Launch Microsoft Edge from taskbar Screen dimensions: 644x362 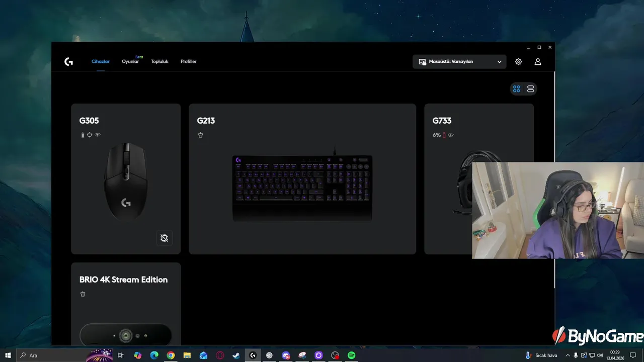tap(154, 355)
